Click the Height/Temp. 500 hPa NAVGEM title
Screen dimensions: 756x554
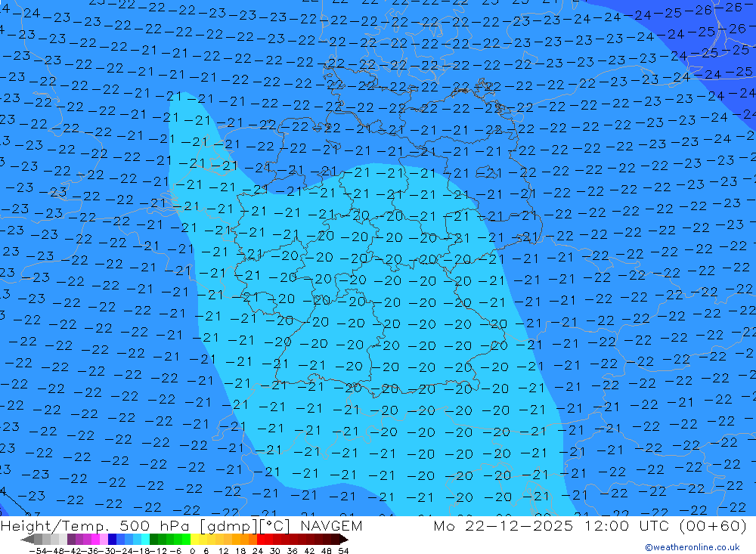tap(181, 525)
